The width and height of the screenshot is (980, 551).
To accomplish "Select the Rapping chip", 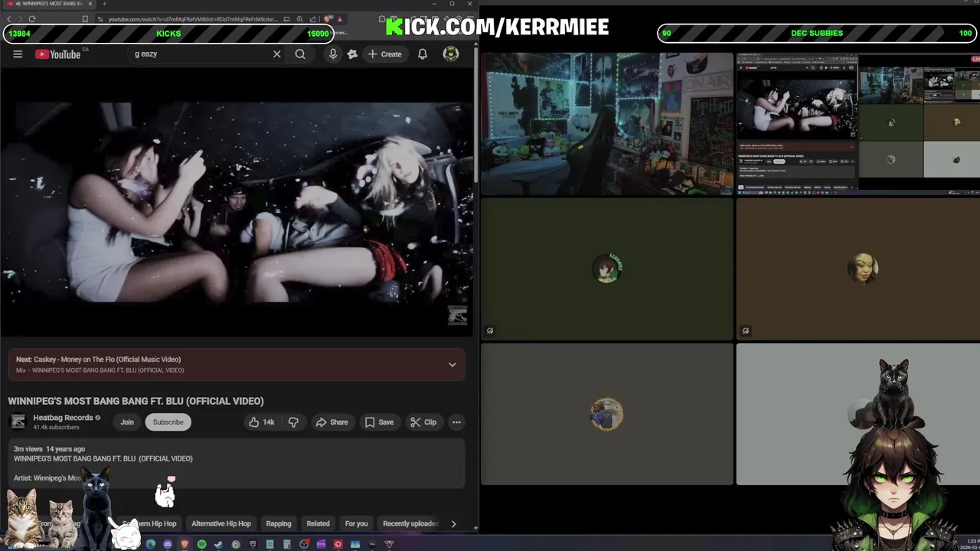I will (279, 523).
